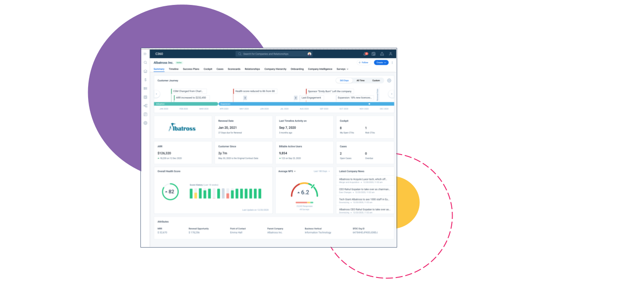Click the 2 Open Cases count
The image size is (644, 286).
pyautogui.click(x=341, y=153)
